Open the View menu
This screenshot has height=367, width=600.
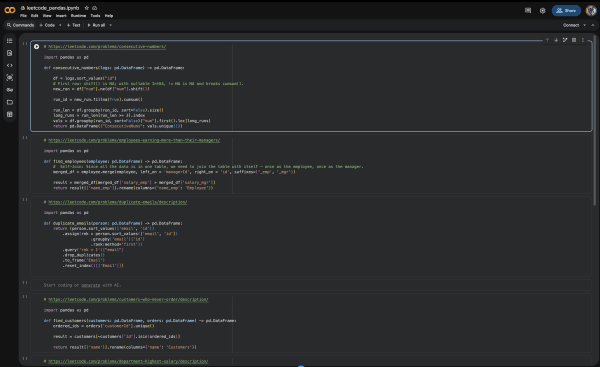(47, 16)
